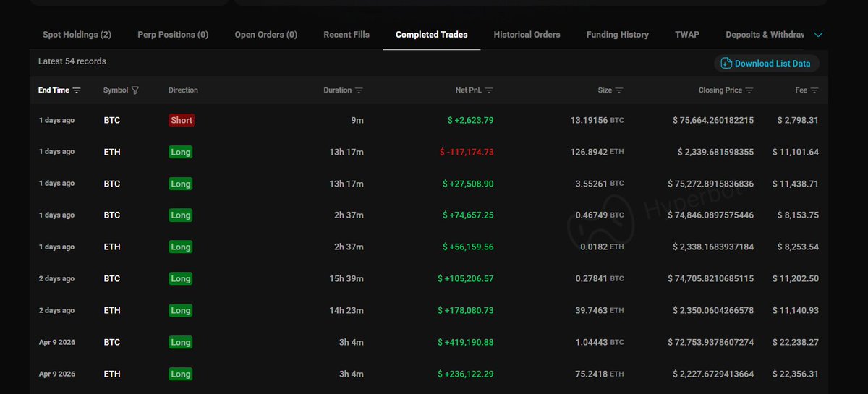The image size is (868, 394).
Task: Sort by Fee column icon
Action: [814, 90]
